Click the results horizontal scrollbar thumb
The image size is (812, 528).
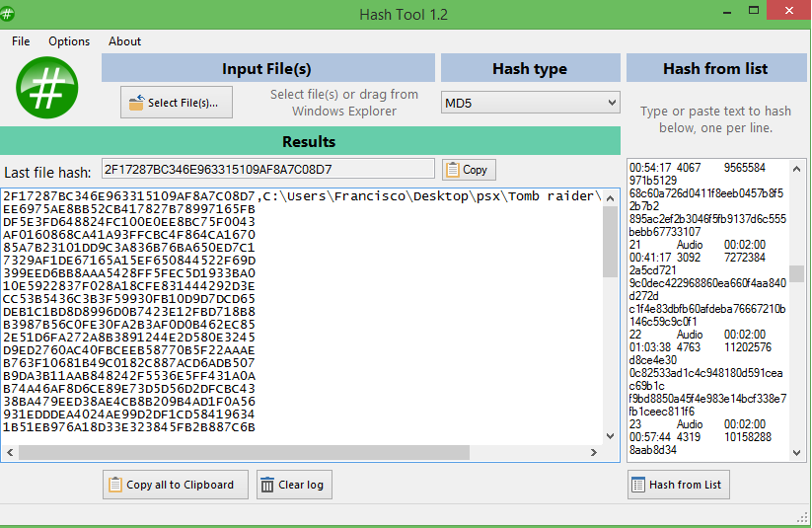click(244, 452)
